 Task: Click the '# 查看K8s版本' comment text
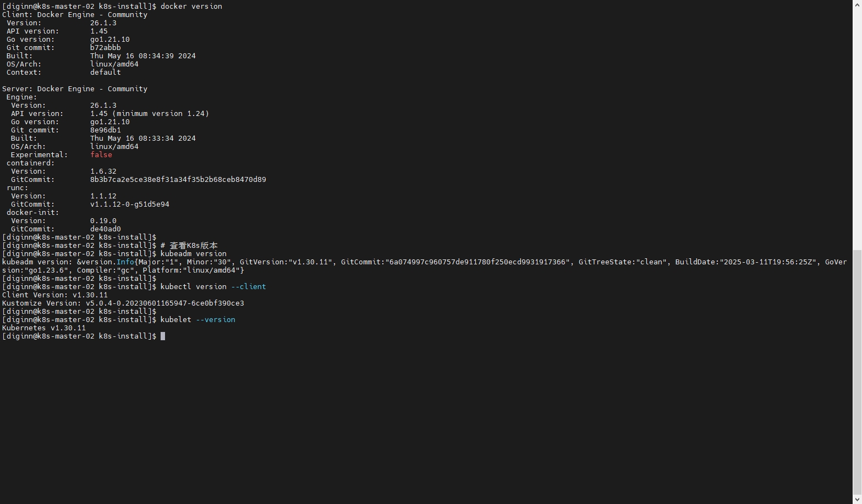189,246
